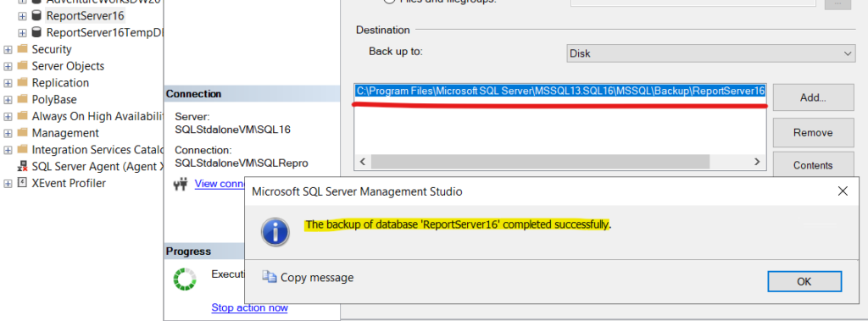Click the Integration Services Catalogs folder icon

click(22, 149)
